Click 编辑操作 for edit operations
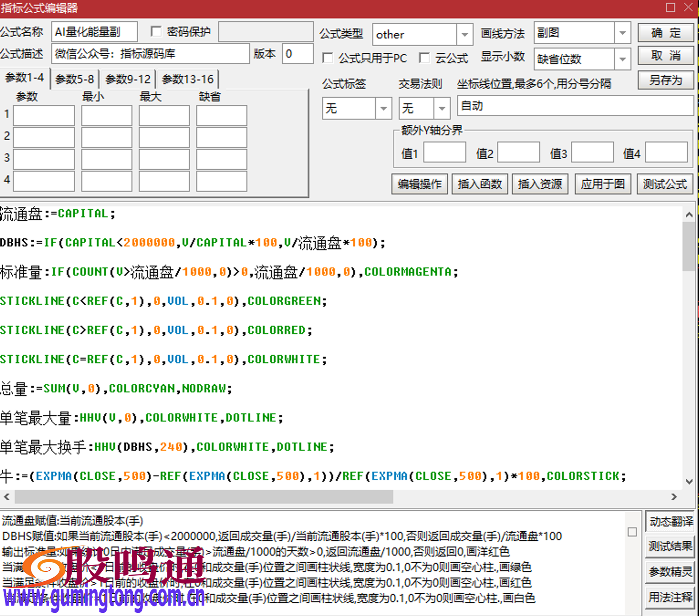Screen dimensions: 699x616 point(419,183)
